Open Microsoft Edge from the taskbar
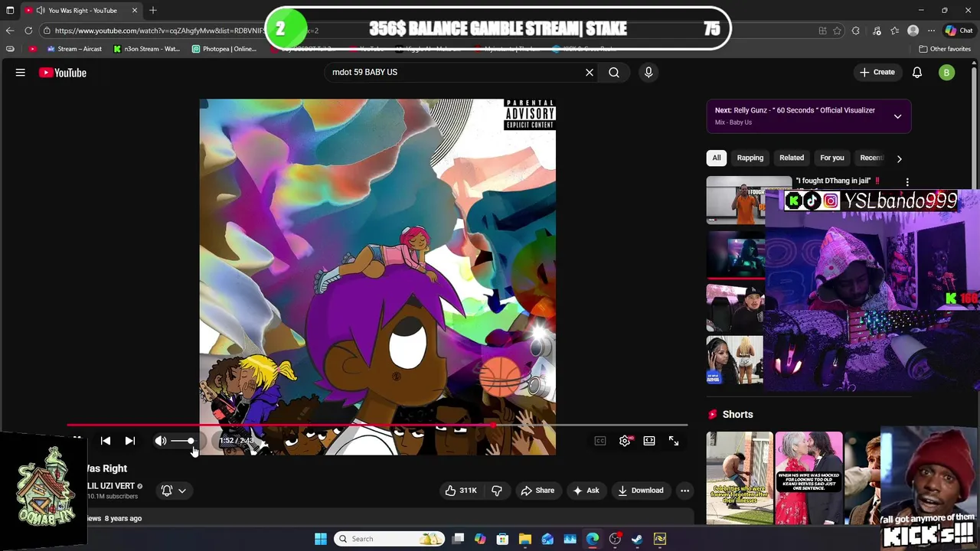980x551 pixels. (593, 539)
